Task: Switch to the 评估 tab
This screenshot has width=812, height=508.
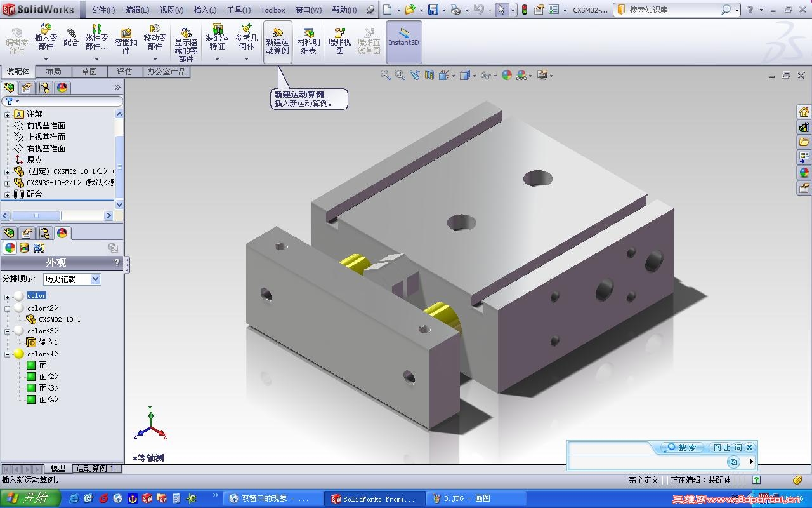Action: [125, 72]
